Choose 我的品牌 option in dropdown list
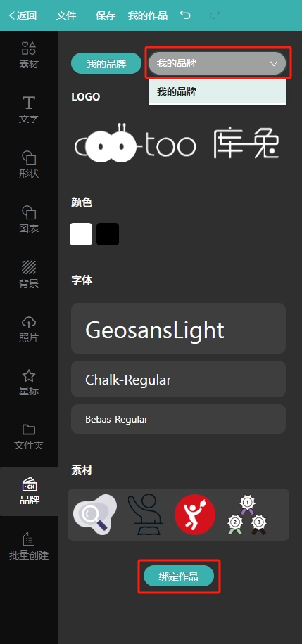The image size is (302, 644). (218, 91)
